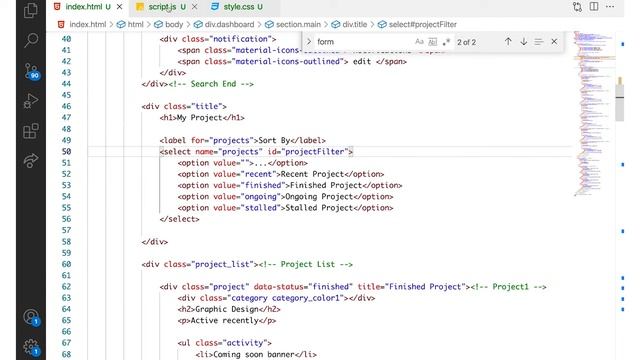Go to previous find match

[x=508, y=42]
